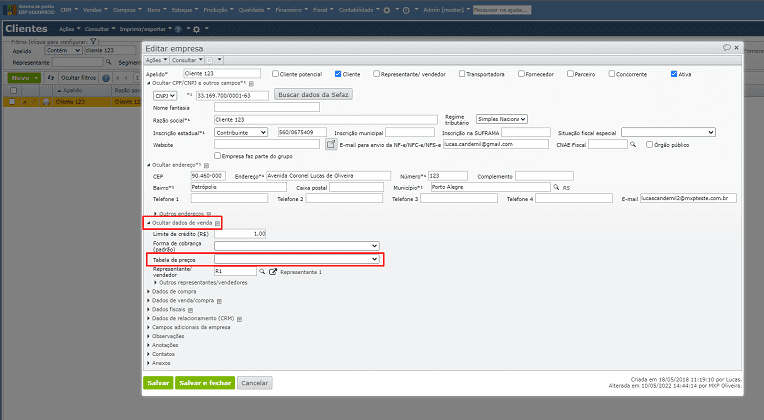Expand the Dados de compra section

172,291
